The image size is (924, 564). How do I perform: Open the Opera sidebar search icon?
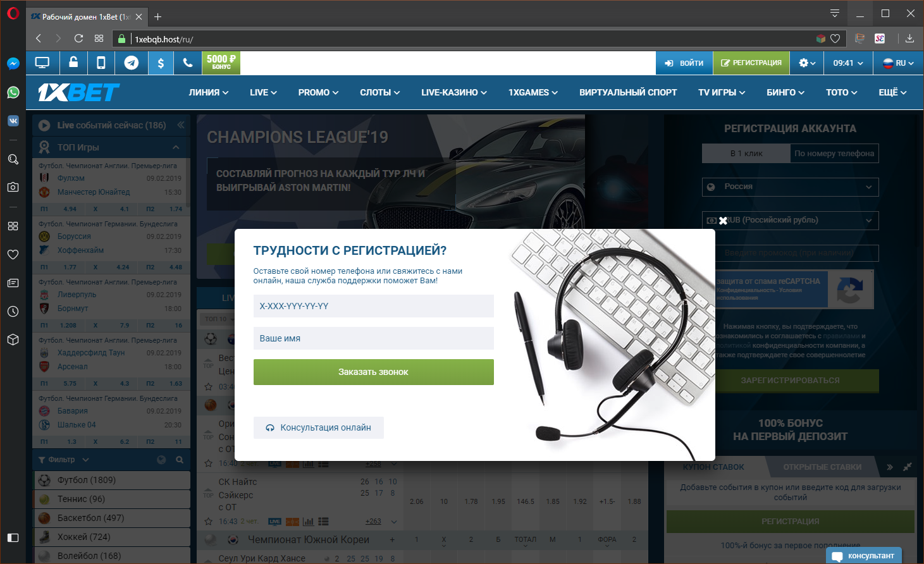[x=13, y=159]
